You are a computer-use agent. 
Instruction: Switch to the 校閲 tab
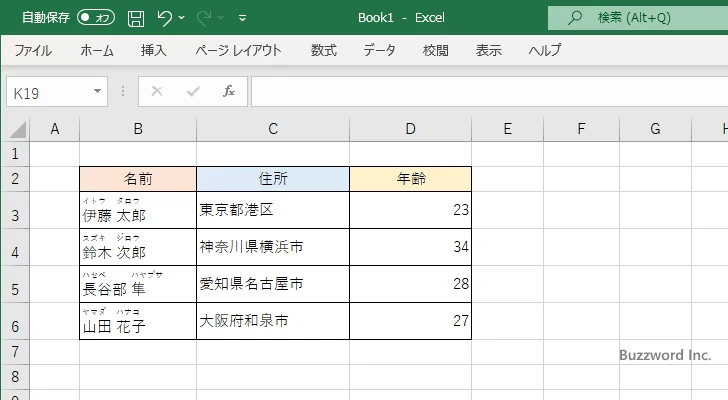tap(436, 50)
